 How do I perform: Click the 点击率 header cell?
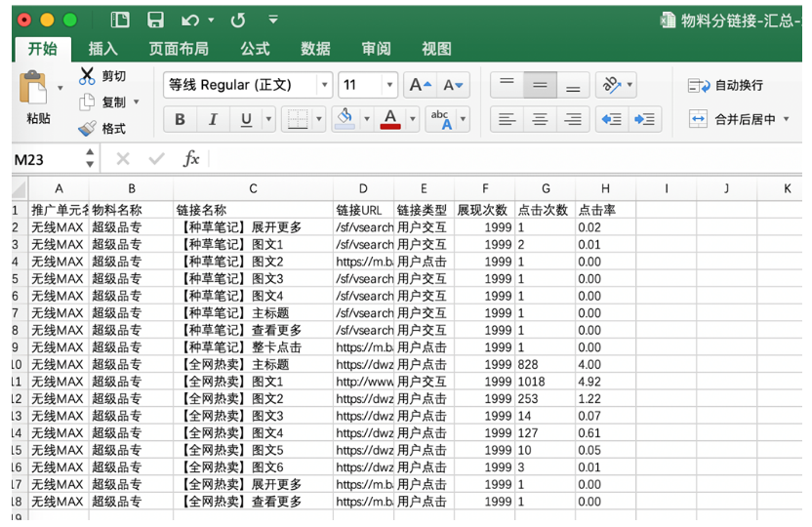coord(605,210)
